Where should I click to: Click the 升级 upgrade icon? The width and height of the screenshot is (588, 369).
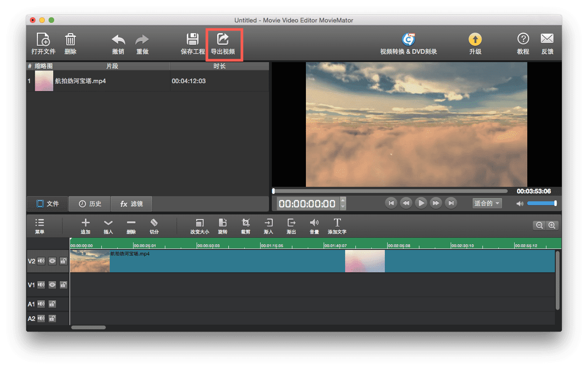point(475,44)
